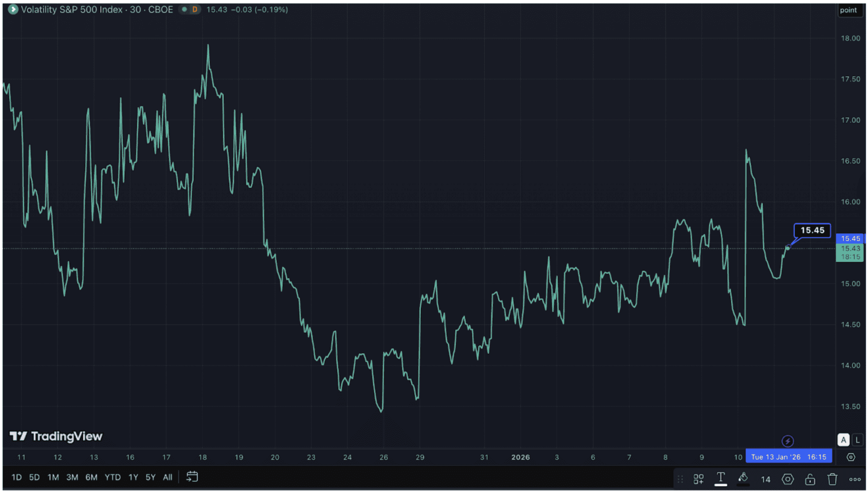The width and height of the screenshot is (868, 491).
Task: Open drawing settings hexagon icon in toolbar
Action: 787,479
